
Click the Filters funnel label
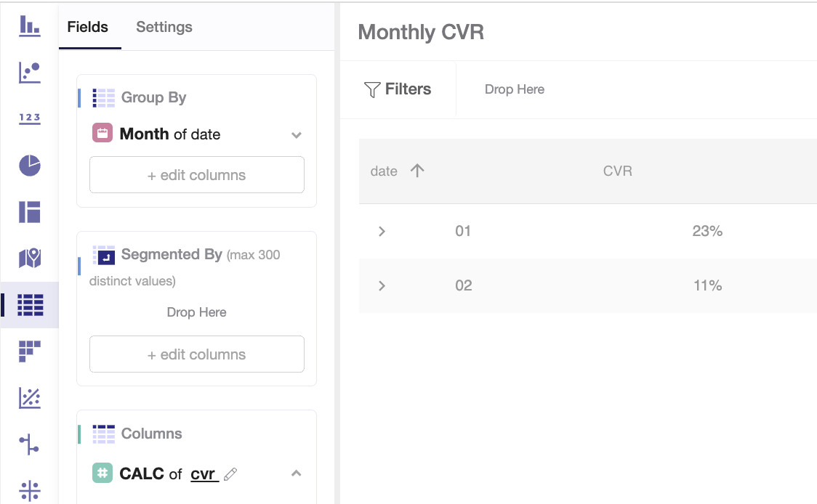coord(398,89)
